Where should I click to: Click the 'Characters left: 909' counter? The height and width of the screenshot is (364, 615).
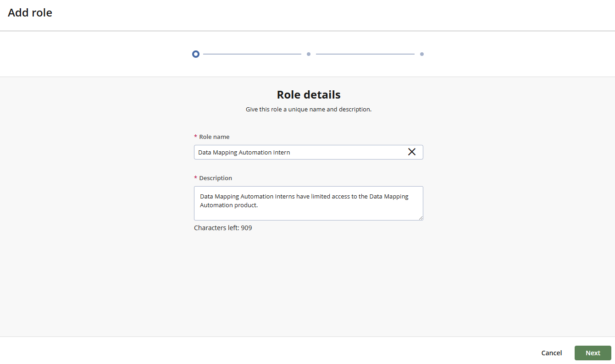coord(223,228)
